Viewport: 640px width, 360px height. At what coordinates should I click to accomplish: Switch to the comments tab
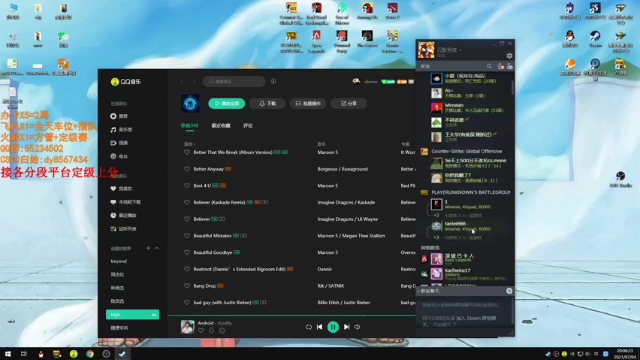(248, 126)
